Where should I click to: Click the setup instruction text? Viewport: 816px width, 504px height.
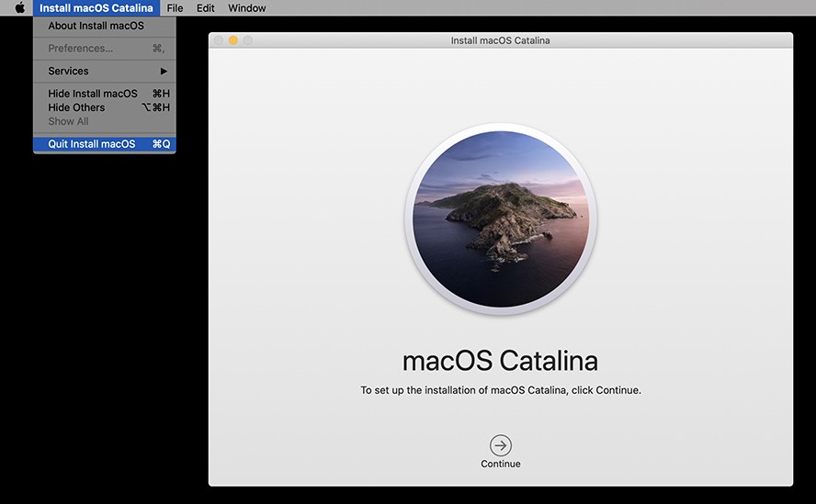(x=501, y=390)
